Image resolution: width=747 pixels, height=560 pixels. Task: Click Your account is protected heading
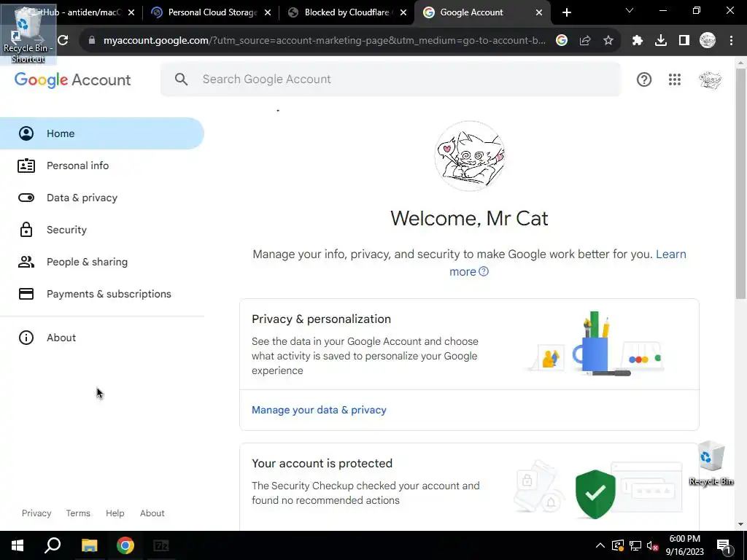click(x=322, y=463)
